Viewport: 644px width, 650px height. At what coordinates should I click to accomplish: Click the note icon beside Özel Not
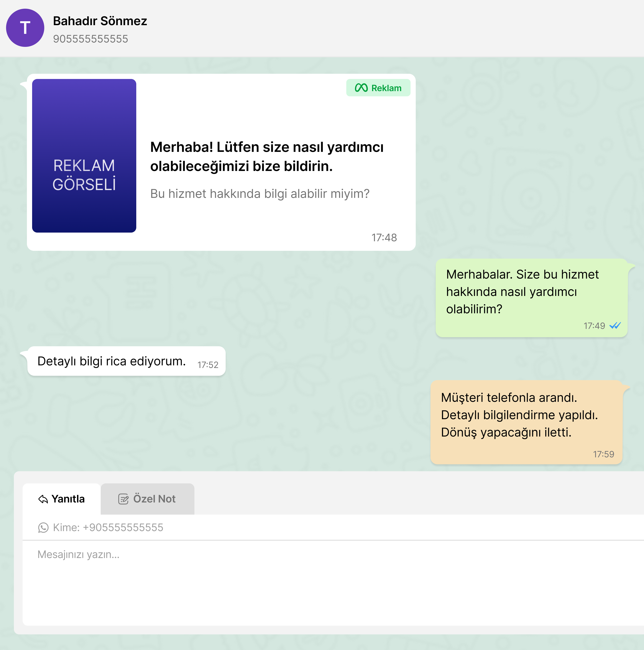(123, 499)
